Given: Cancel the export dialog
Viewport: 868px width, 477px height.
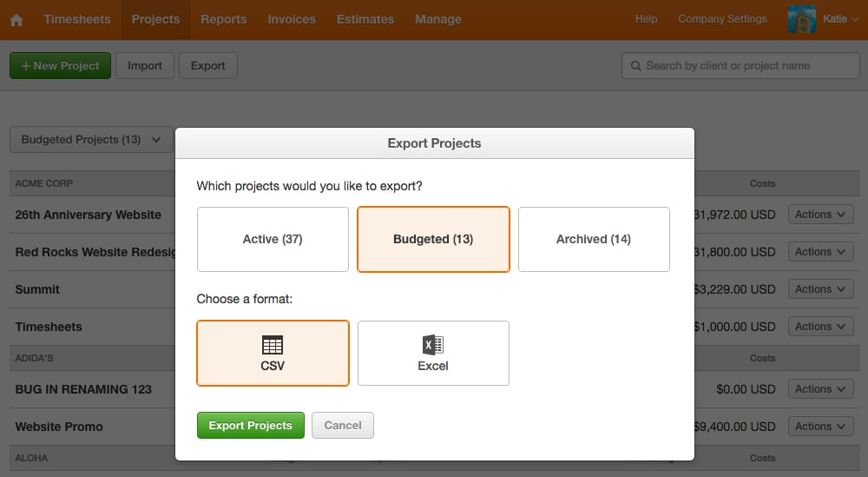Looking at the screenshot, I should (x=343, y=425).
